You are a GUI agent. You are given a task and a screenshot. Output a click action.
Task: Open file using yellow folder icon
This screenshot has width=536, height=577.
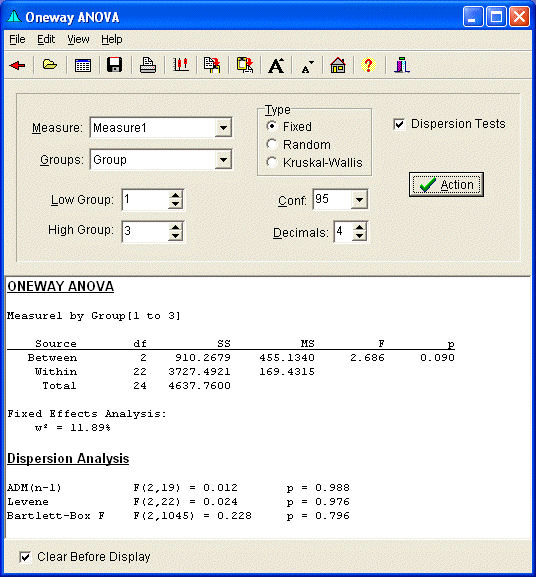(49, 65)
